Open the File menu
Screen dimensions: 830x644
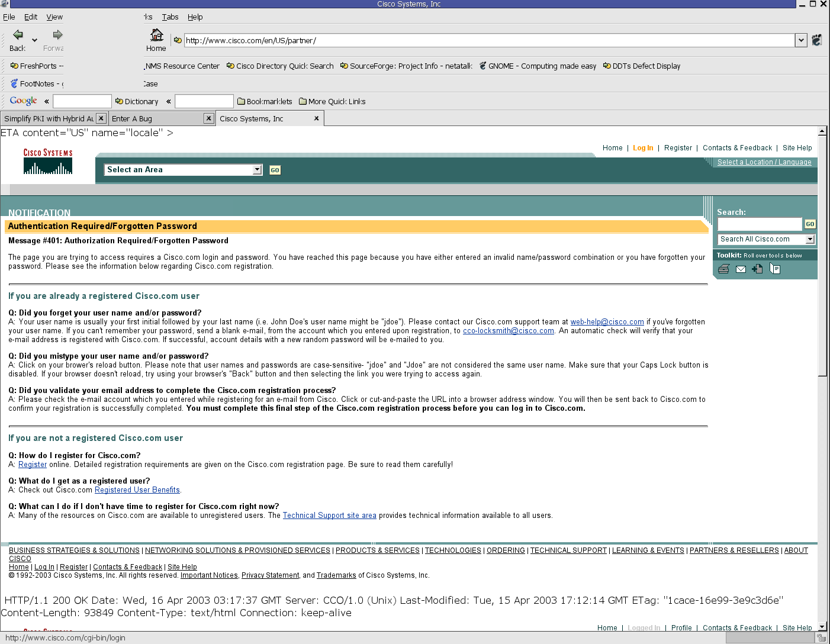click(9, 17)
